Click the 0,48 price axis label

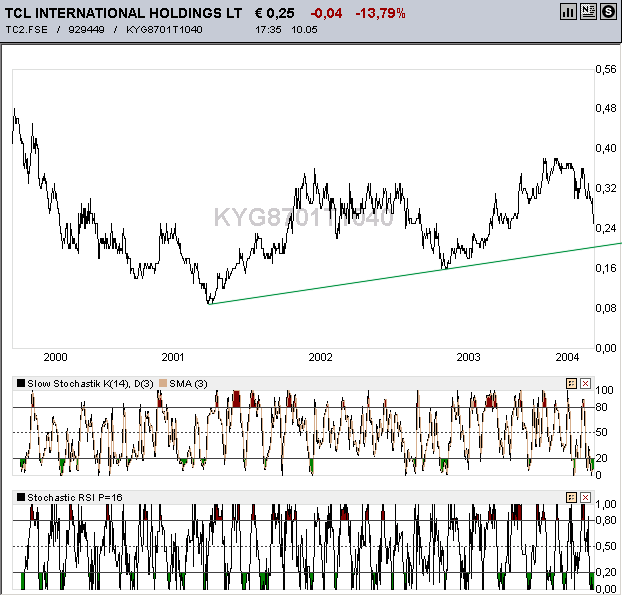(606, 108)
